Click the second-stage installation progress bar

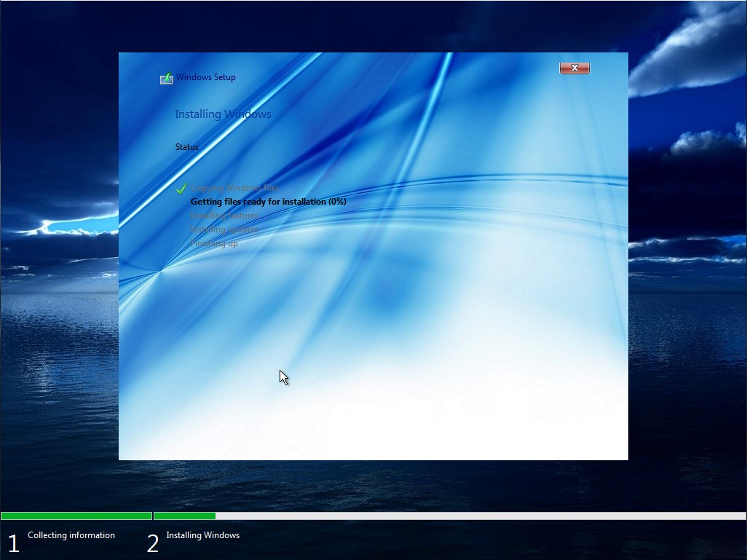coord(450,516)
